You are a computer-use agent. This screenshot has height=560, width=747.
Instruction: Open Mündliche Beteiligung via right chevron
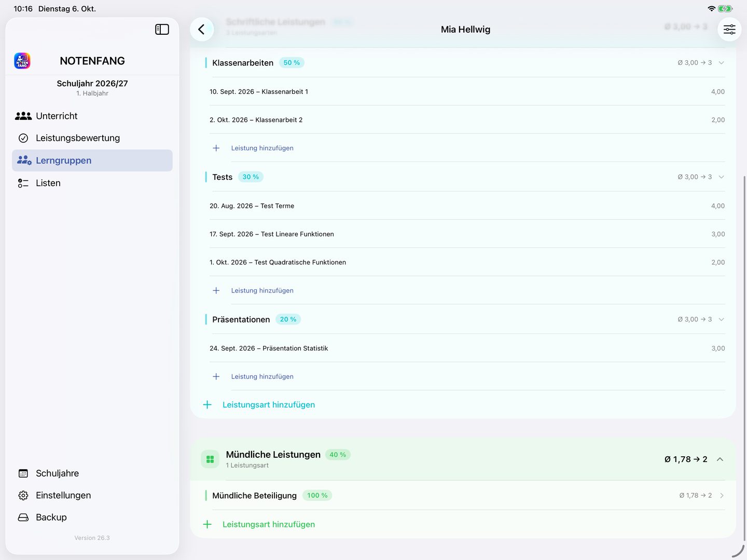722,496
